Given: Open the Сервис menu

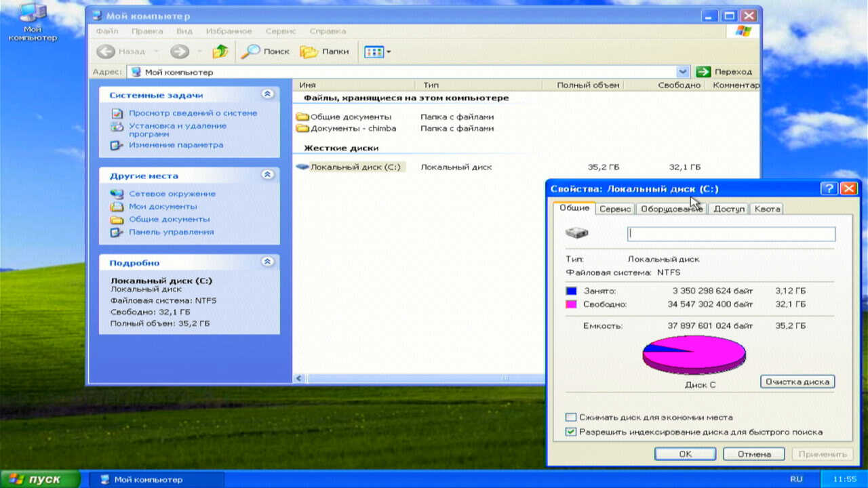Looking at the screenshot, I should (281, 31).
